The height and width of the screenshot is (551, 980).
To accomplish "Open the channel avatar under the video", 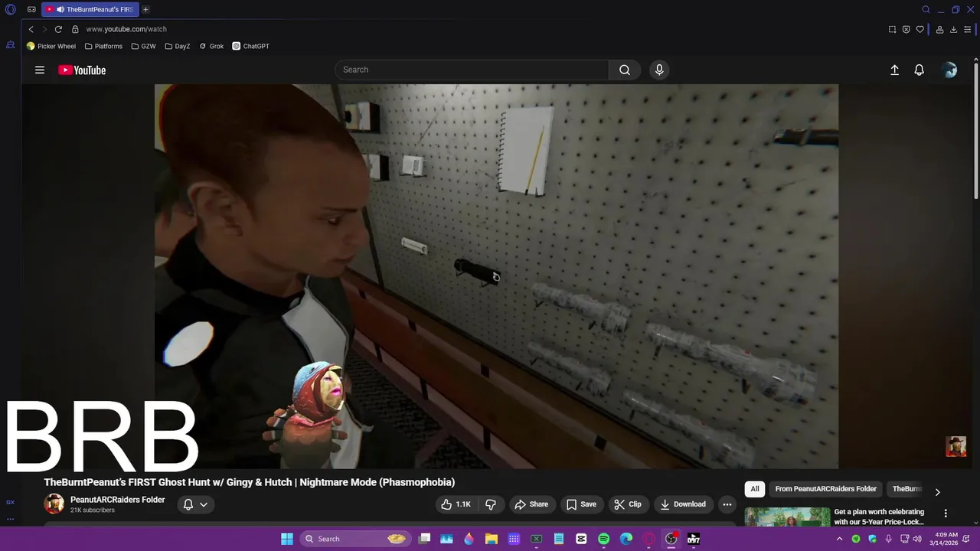I will point(54,504).
